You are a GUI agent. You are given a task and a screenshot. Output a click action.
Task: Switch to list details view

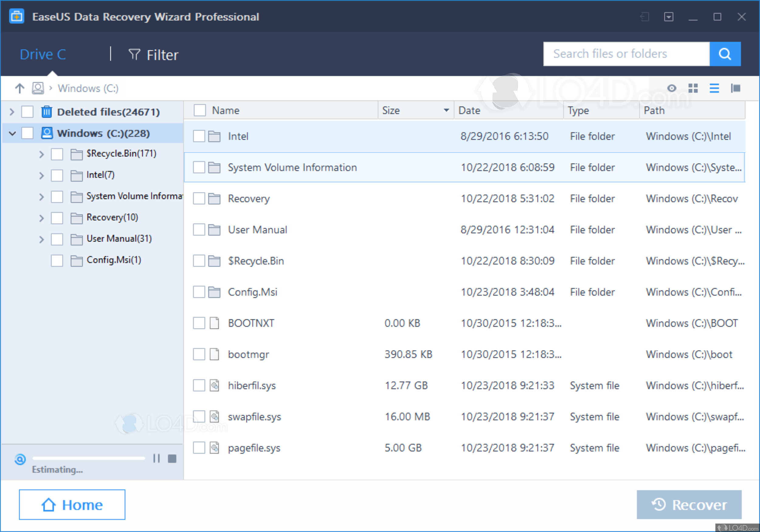click(714, 88)
